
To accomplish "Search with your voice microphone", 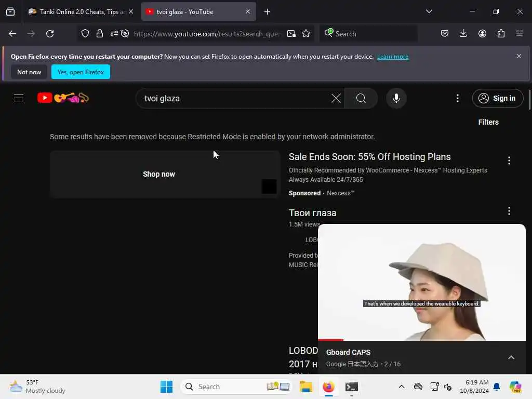I will click(x=396, y=98).
